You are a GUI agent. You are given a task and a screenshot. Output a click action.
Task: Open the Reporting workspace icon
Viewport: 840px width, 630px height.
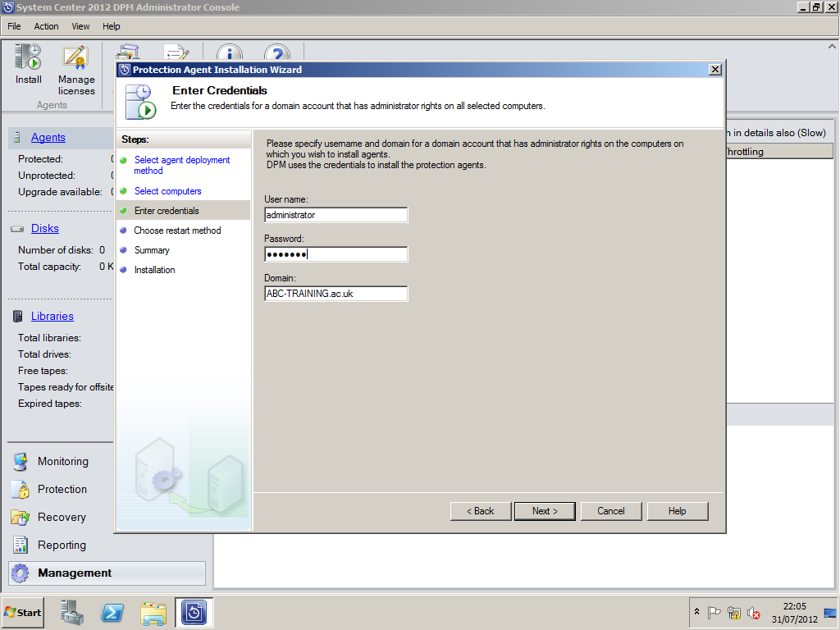tap(21, 545)
